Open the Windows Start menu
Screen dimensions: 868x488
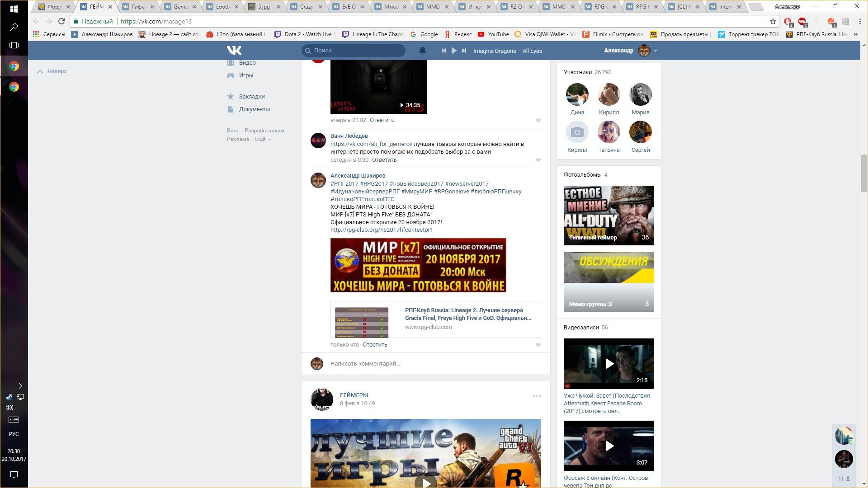click(14, 9)
